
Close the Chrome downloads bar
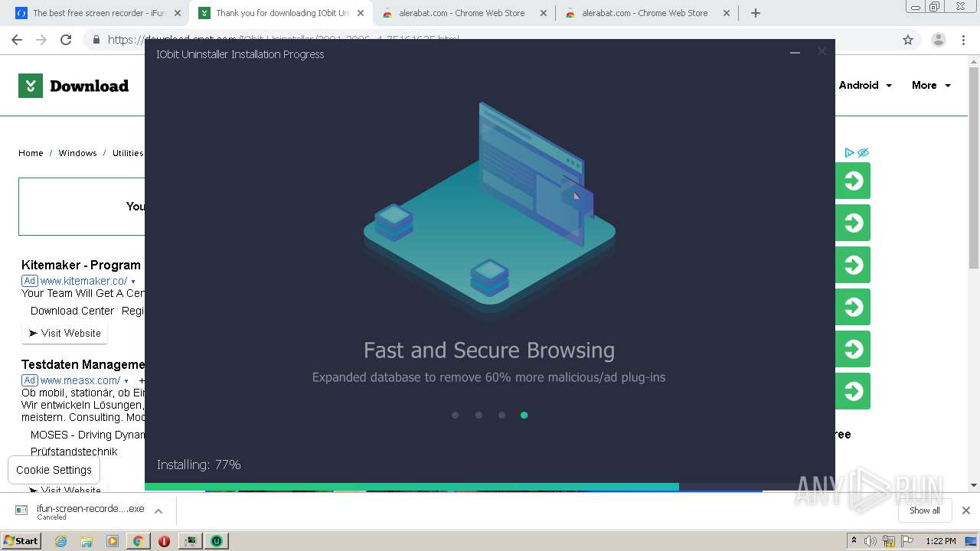[x=965, y=510]
